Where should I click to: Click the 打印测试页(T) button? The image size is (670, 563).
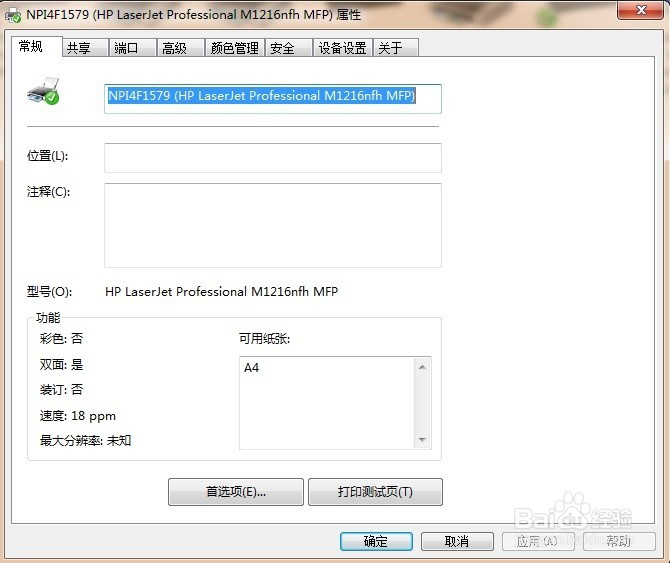coord(375,492)
